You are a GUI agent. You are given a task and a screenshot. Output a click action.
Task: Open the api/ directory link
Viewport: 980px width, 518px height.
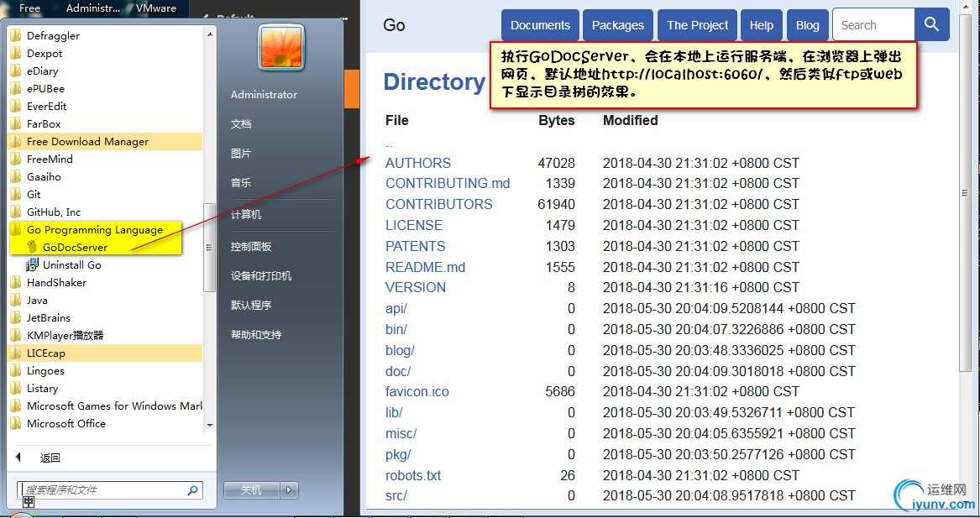pos(396,309)
